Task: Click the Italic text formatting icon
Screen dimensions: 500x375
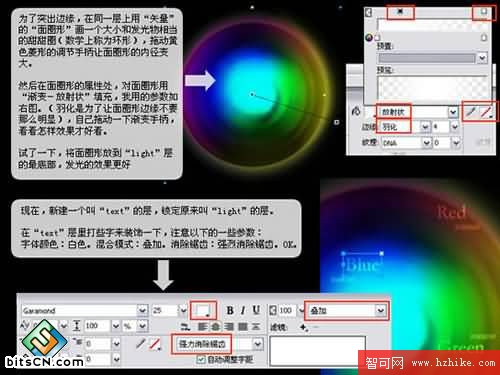Action: [243, 311]
